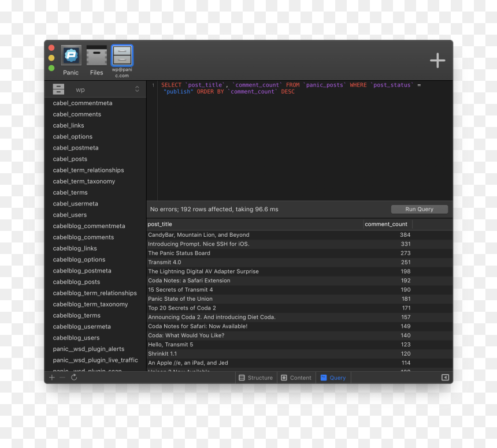Open the Panic site icon tab
497x448 pixels.
[71, 55]
